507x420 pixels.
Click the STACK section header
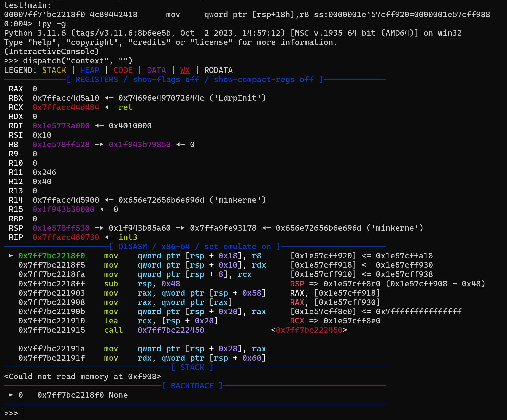click(x=192, y=367)
